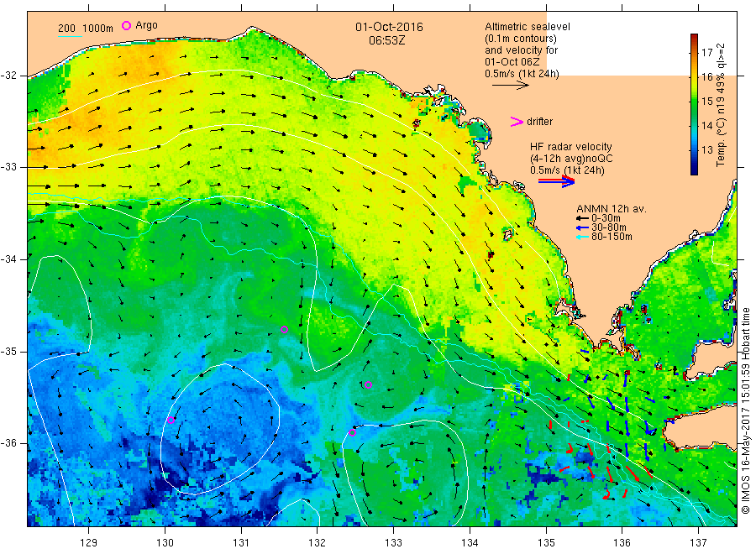Click the cyan 200m contour legend line
This screenshot has width=756, height=554.
click(70, 35)
